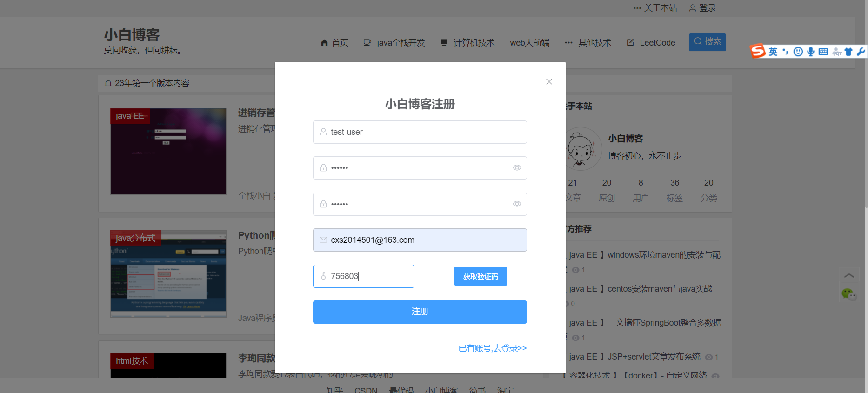This screenshot has width=868, height=393.
Task: Open the 计算机技术 menu
Action: [474, 43]
